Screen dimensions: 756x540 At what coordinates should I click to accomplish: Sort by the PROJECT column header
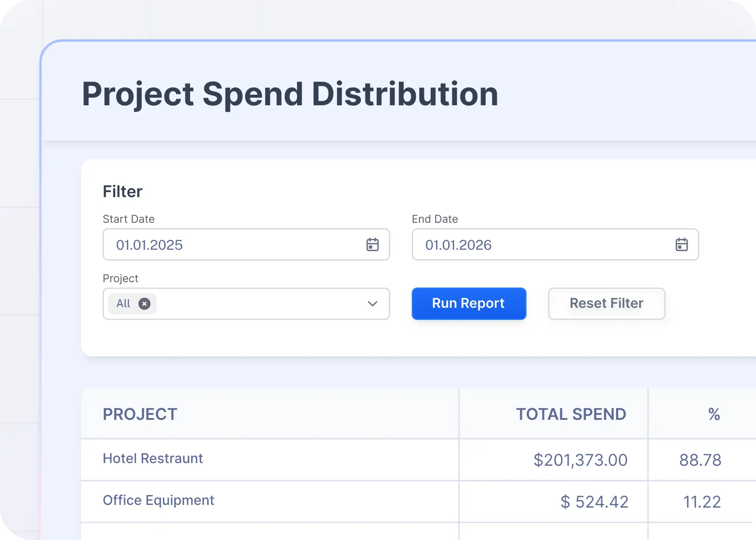(x=140, y=414)
